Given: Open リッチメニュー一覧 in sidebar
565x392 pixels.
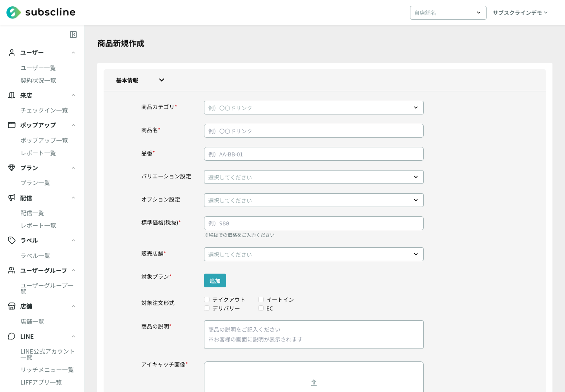Looking at the screenshot, I should [47, 370].
